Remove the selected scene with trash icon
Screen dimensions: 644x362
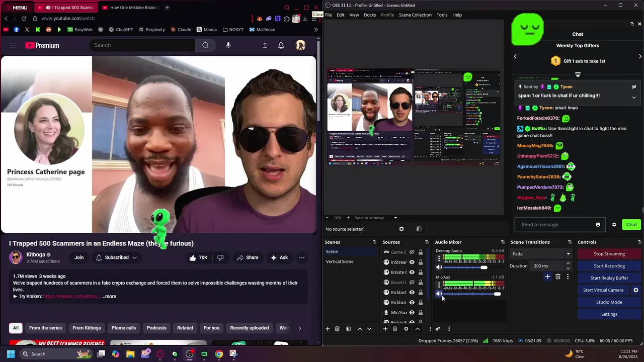point(337,329)
